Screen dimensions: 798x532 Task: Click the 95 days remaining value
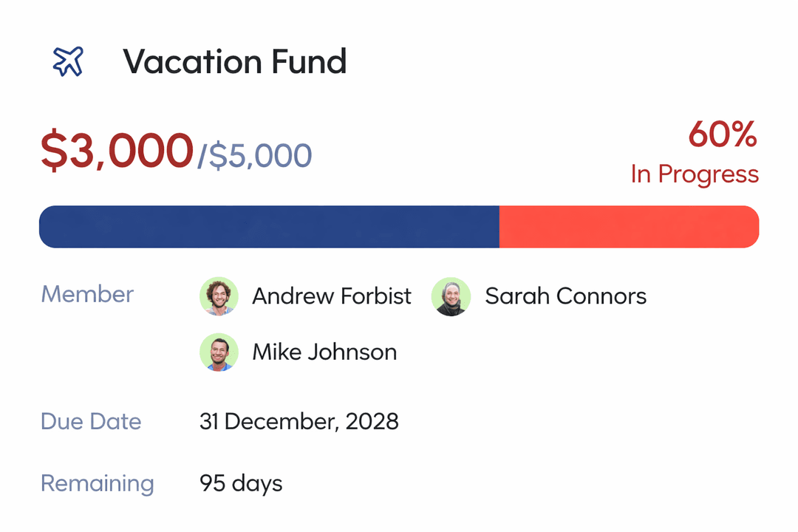(241, 483)
